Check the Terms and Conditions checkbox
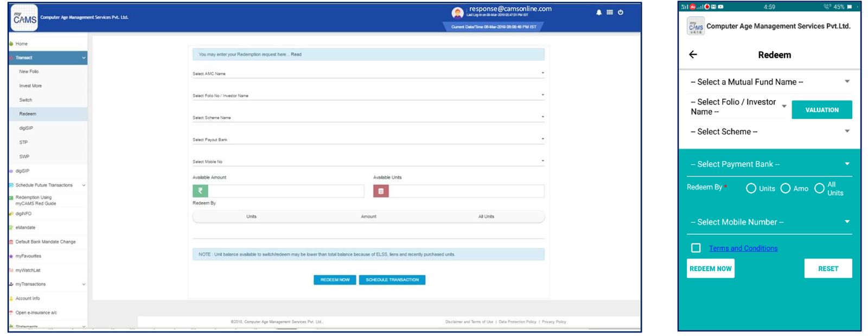Viewport: 868px width, 336px height. coord(696,248)
